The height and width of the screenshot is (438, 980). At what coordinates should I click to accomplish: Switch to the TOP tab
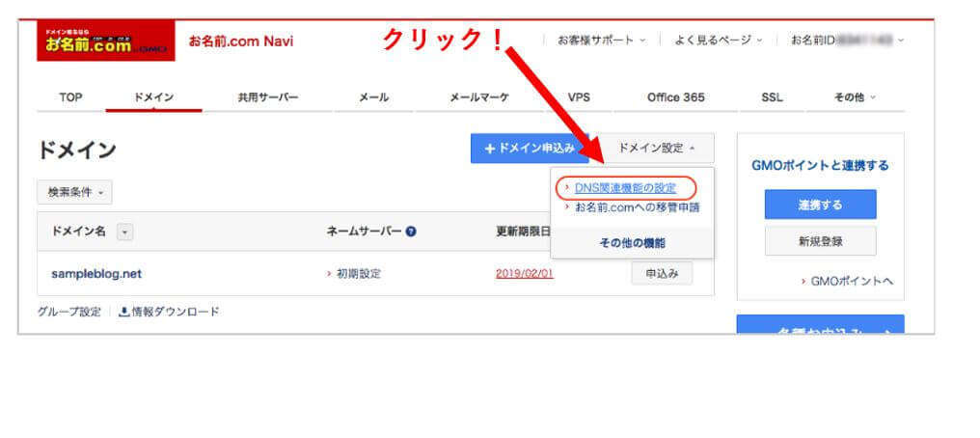coord(70,97)
